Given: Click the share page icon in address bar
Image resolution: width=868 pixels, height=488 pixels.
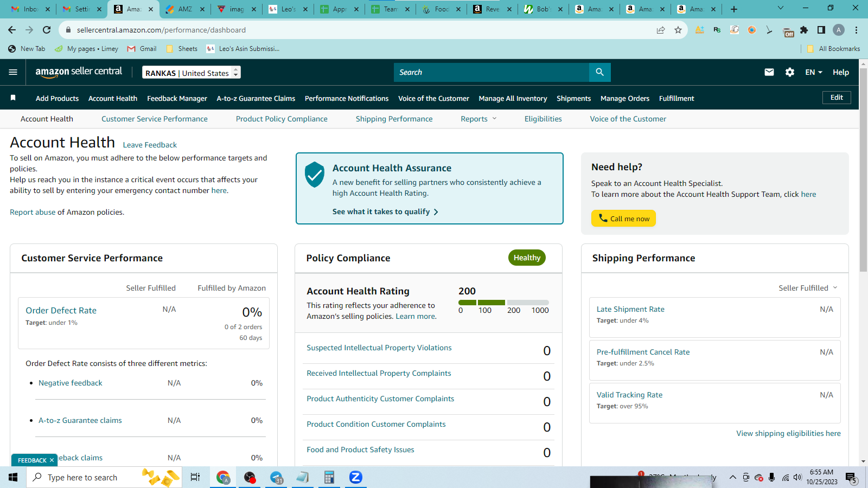Looking at the screenshot, I should click(661, 30).
